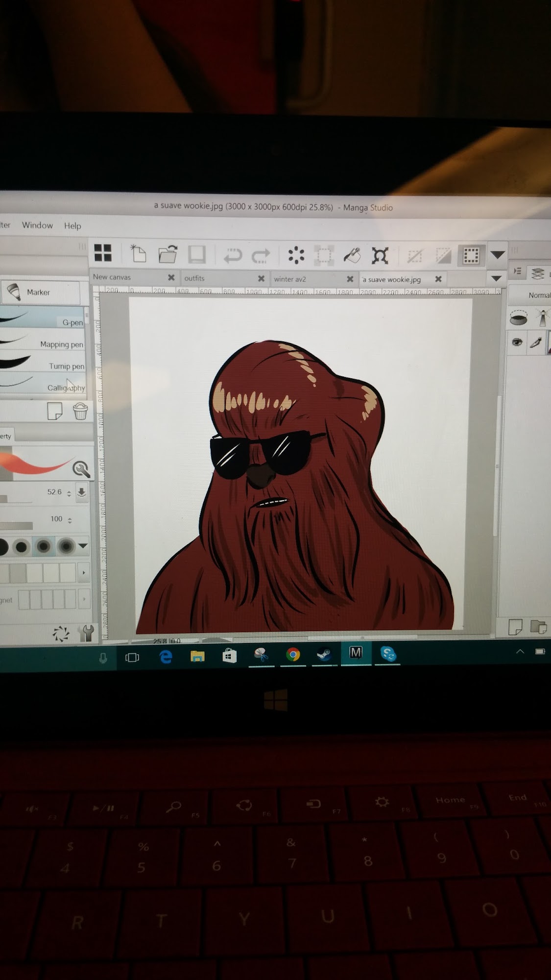Open Microsoft Edge from the taskbar

pos(166,656)
